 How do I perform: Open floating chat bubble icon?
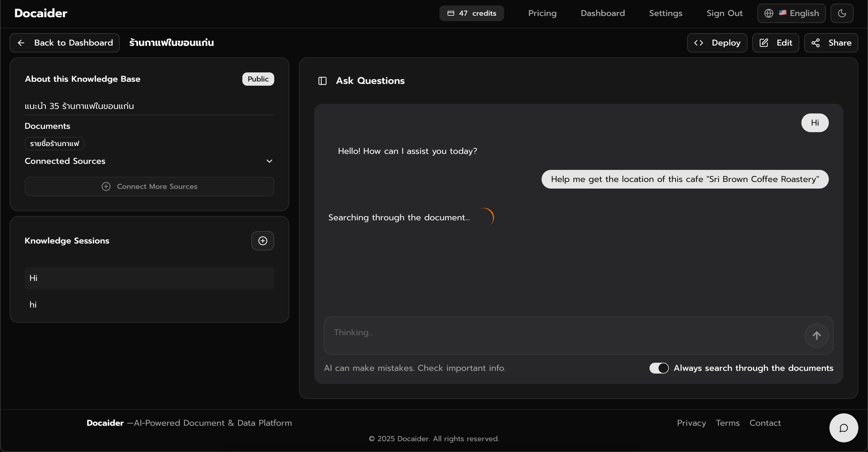click(x=843, y=428)
